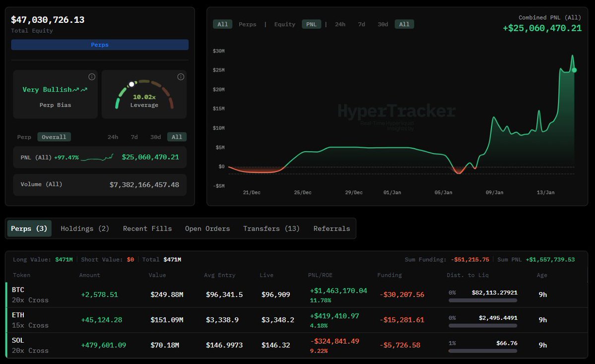Click the info icon in Leverage card

coord(181,77)
